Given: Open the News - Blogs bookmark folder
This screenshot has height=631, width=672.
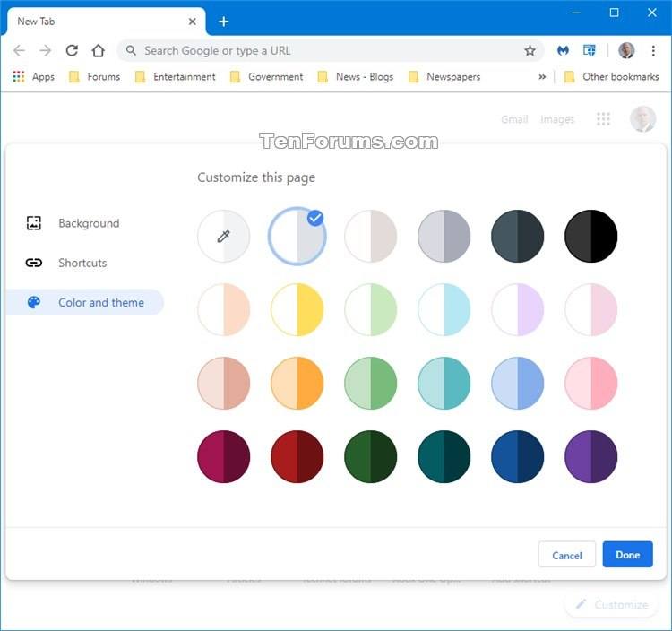Looking at the screenshot, I should (356, 77).
